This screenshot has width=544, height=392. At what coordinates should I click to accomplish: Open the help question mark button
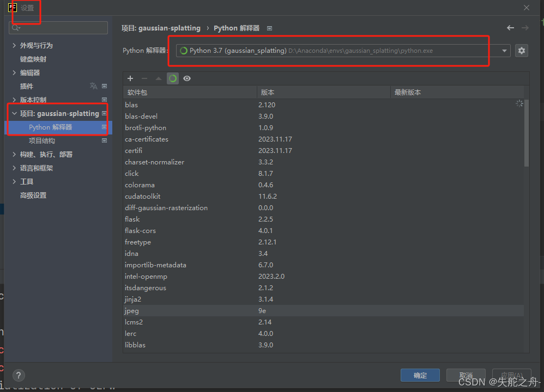pos(19,375)
